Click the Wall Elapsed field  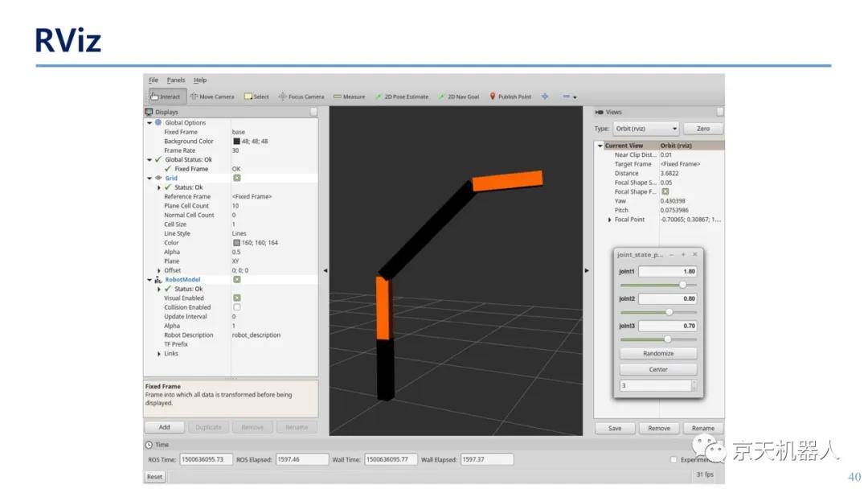[x=487, y=460]
